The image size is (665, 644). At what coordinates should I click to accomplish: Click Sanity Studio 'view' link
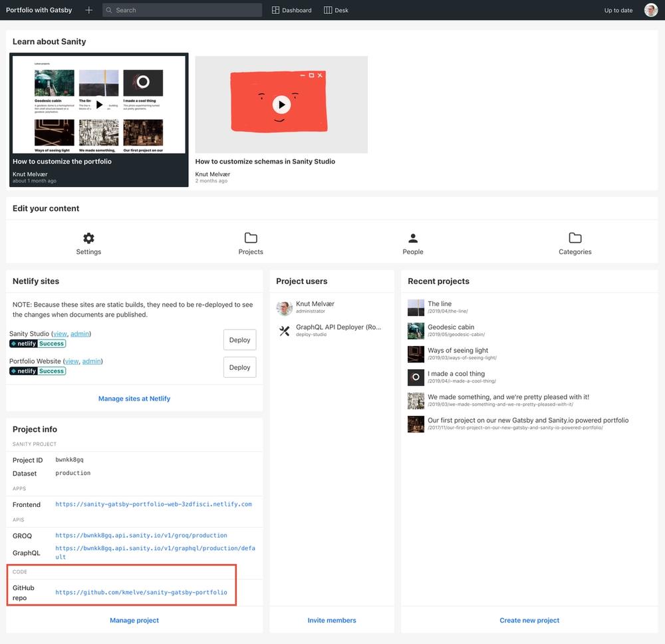click(60, 334)
